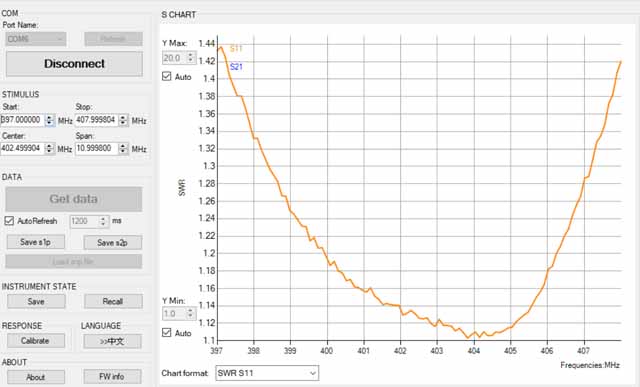Open the About dialog button

[36, 377]
